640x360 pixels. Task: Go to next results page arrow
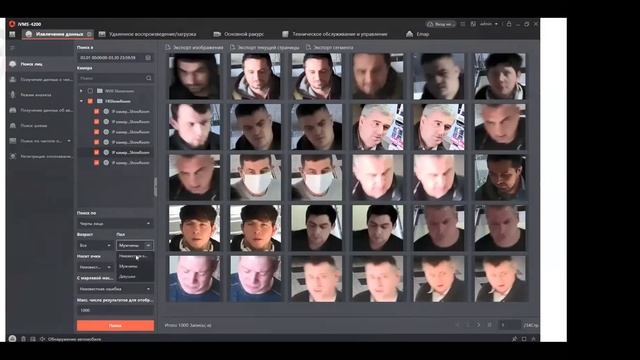click(x=478, y=325)
